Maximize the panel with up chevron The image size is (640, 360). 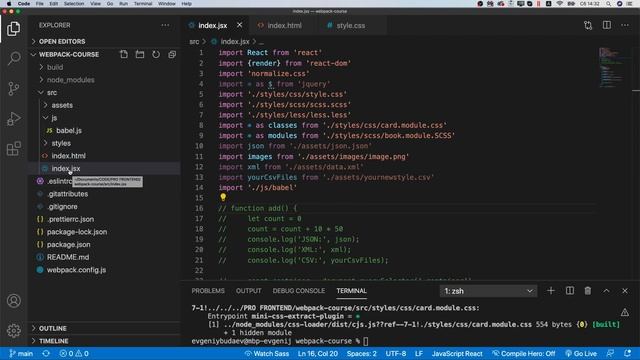[x=607, y=291]
